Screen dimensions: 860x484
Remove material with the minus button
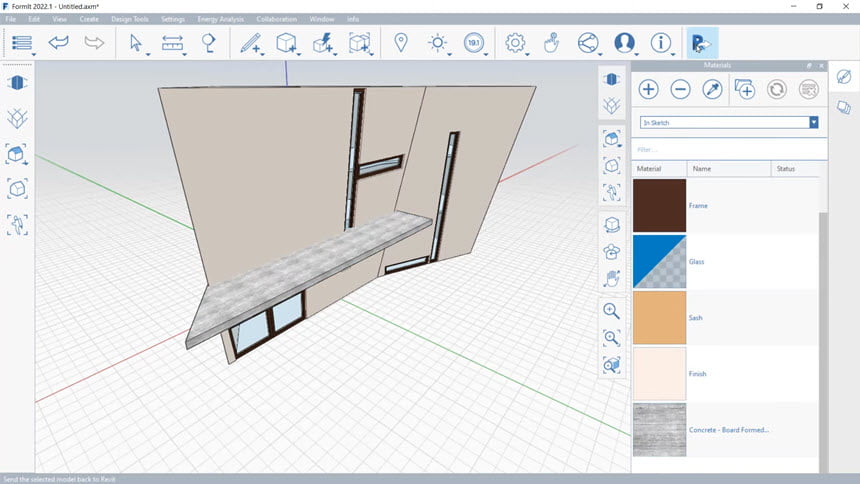tap(680, 89)
